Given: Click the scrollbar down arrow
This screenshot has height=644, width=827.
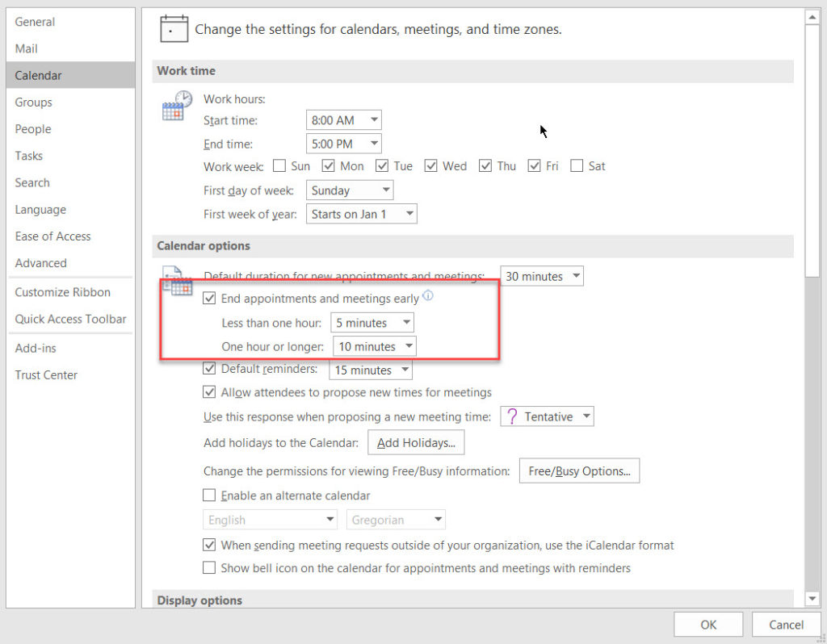Looking at the screenshot, I should [x=812, y=597].
